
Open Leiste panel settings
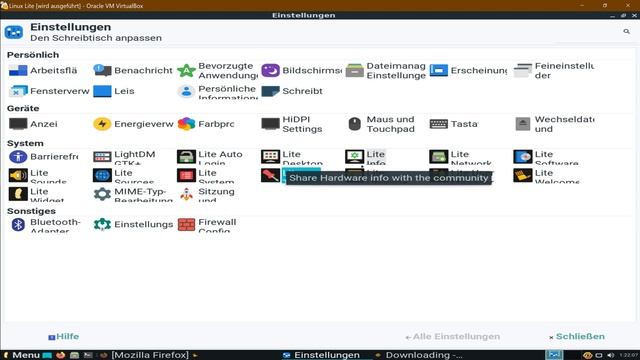pos(114,91)
